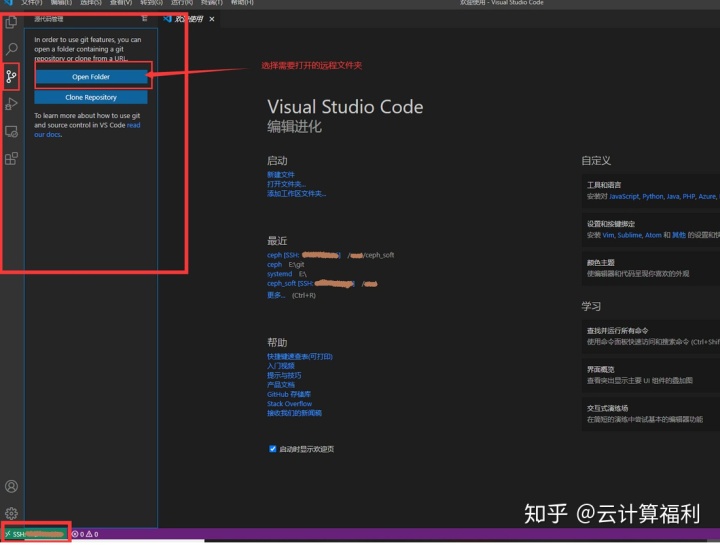720x545 pixels.
Task: Click the 接收我们的新闻稿 link
Action: (x=294, y=413)
